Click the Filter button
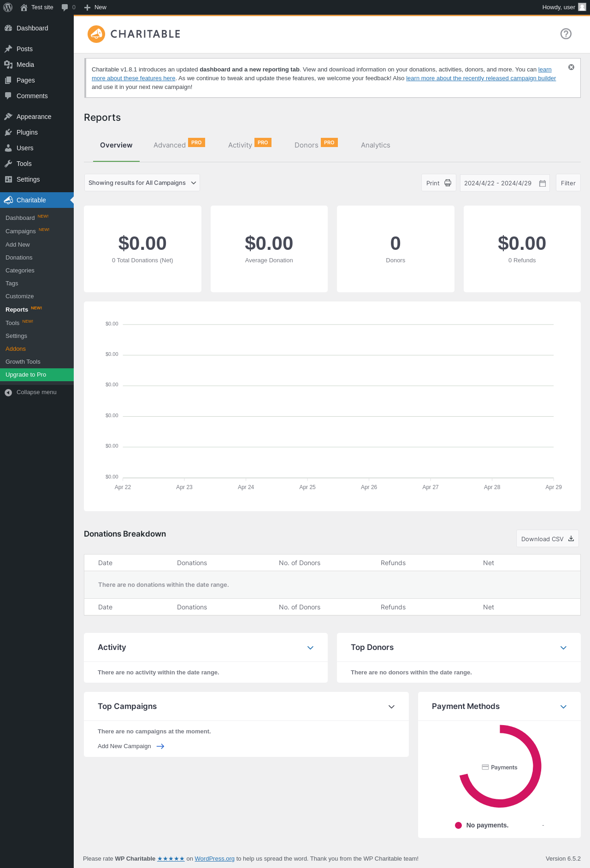The height and width of the screenshot is (868, 590). click(568, 183)
